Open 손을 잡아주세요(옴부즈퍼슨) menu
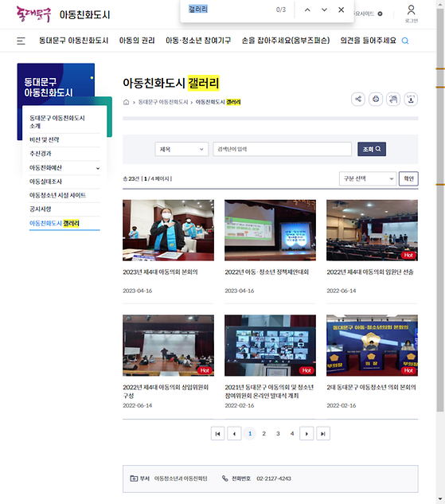Viewport: 445px width, 504px height. tap(286, 41)
